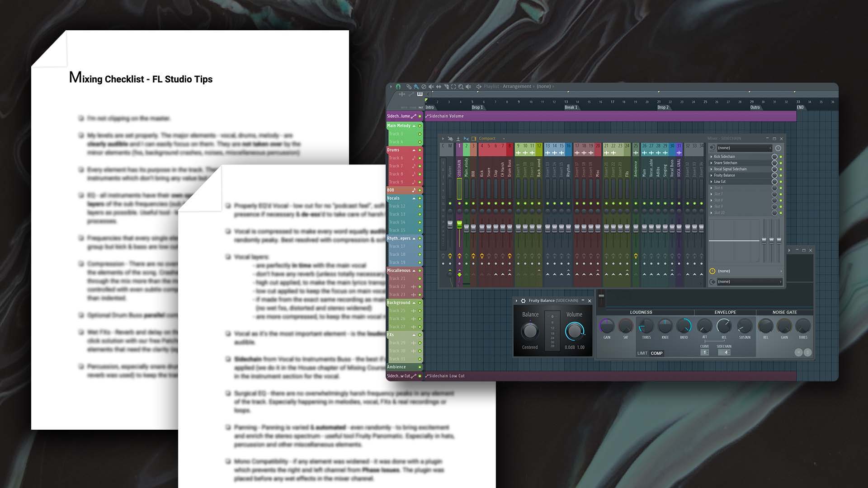Open the mixer output (none) dropdown
Image resolution: width=868 pixels, height=488 pixels.
(749, 282)
